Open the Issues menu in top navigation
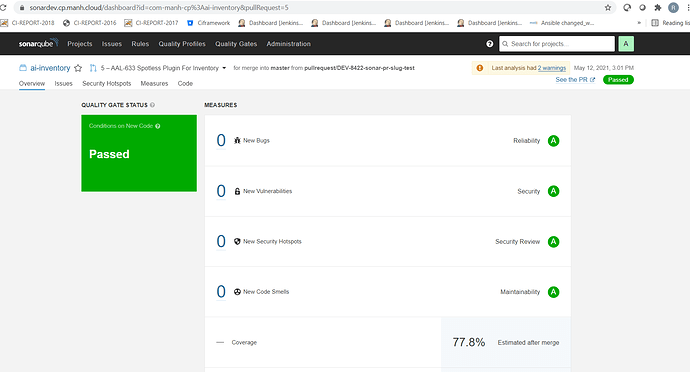Screen dimensions: 690x372 tap(112, 44)
